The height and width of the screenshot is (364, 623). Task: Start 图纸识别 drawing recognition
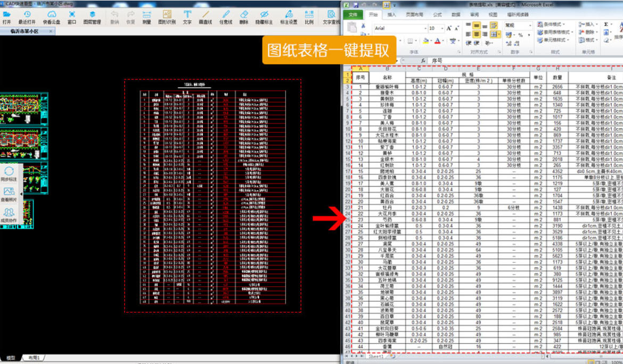pyautogui.click(x=167, y=17)
